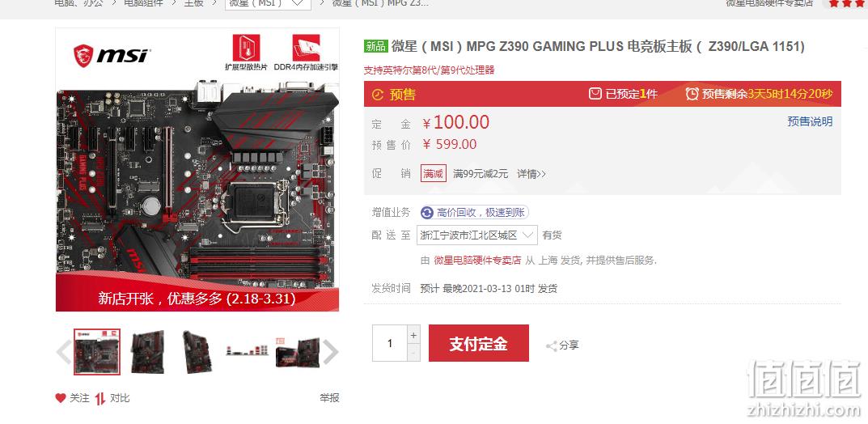
Task: Click the 高价回收 recycle service icon
Action: tap(427, 213)
